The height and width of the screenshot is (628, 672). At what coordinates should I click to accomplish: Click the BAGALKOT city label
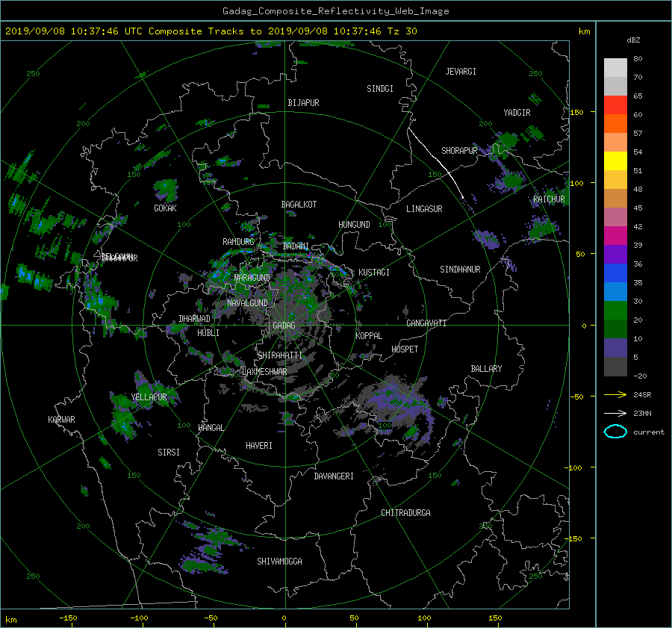coord(299,205)
